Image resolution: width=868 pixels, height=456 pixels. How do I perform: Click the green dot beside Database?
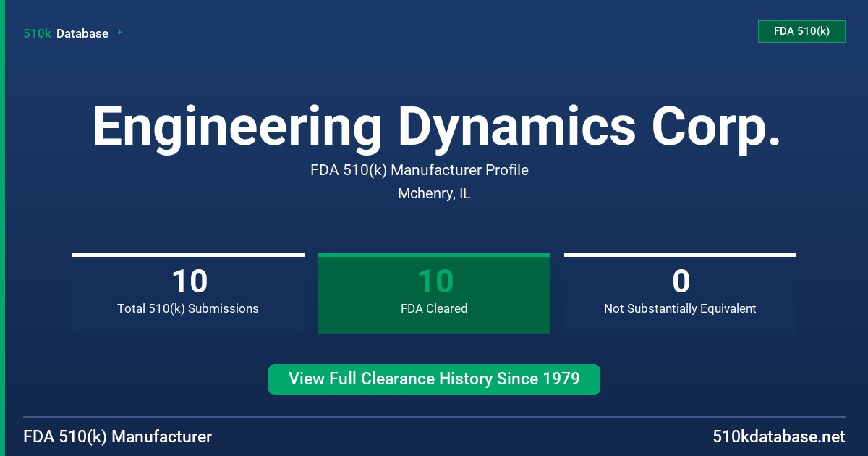pyautogui.click(x=119, y=33)
